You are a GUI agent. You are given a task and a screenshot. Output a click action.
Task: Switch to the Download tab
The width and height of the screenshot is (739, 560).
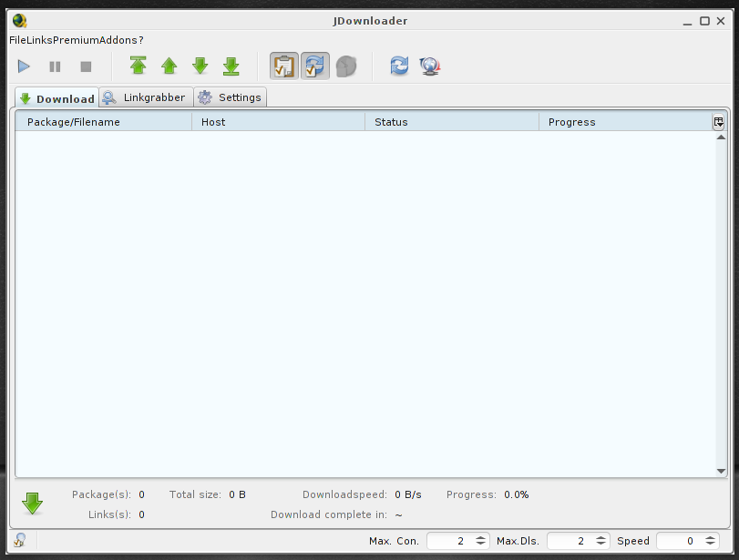pos(57,98)
